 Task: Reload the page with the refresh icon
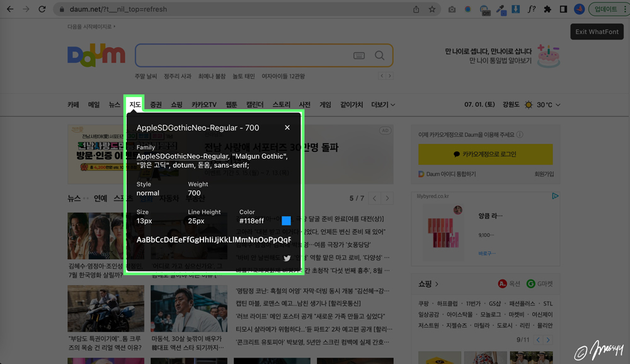pos(42,9)
